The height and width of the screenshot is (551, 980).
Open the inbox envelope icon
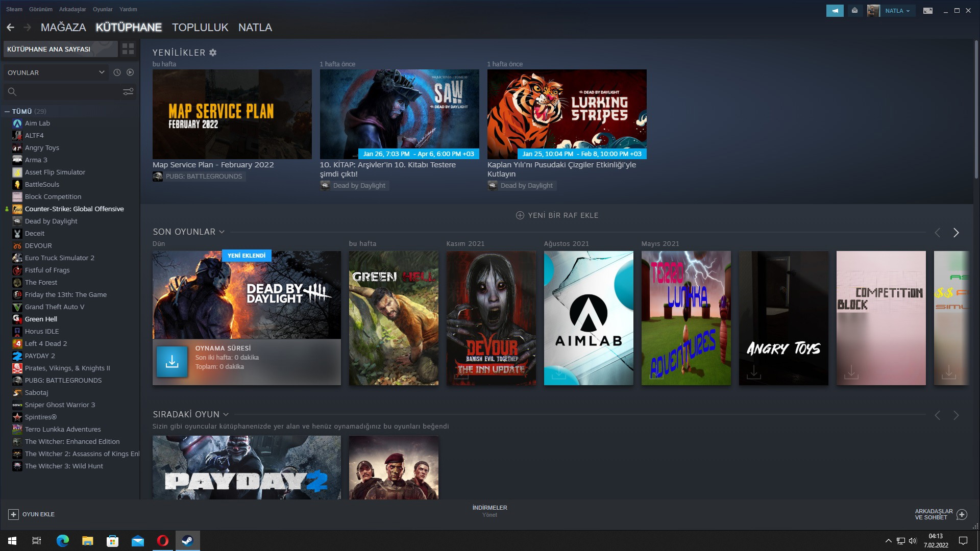(854, 11)
